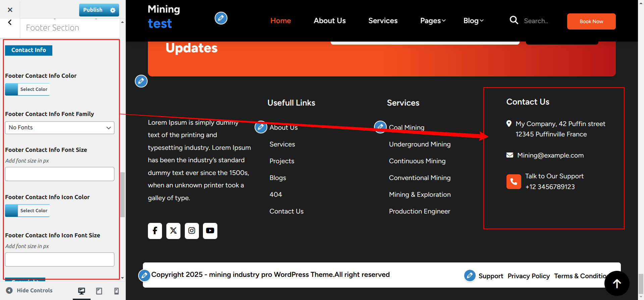Switch to desktop preview mode
The image size is (644, 300).
click(82, 291)
